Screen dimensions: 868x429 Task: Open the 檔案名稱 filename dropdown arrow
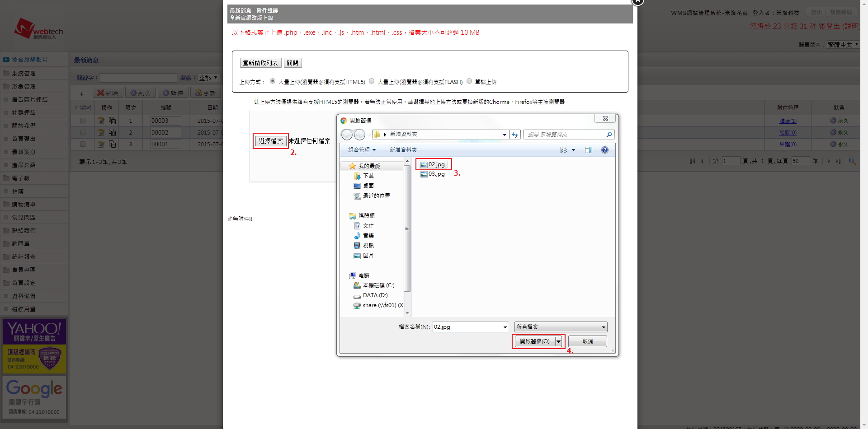tap(505, 327)
